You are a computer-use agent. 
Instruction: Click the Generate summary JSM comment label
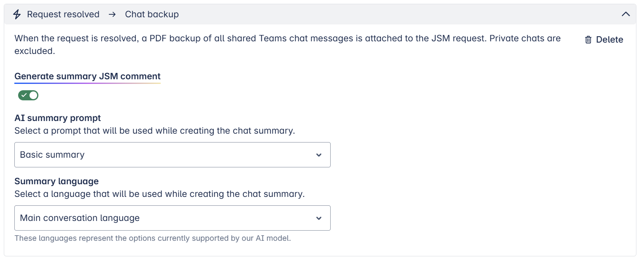[87, 76]
